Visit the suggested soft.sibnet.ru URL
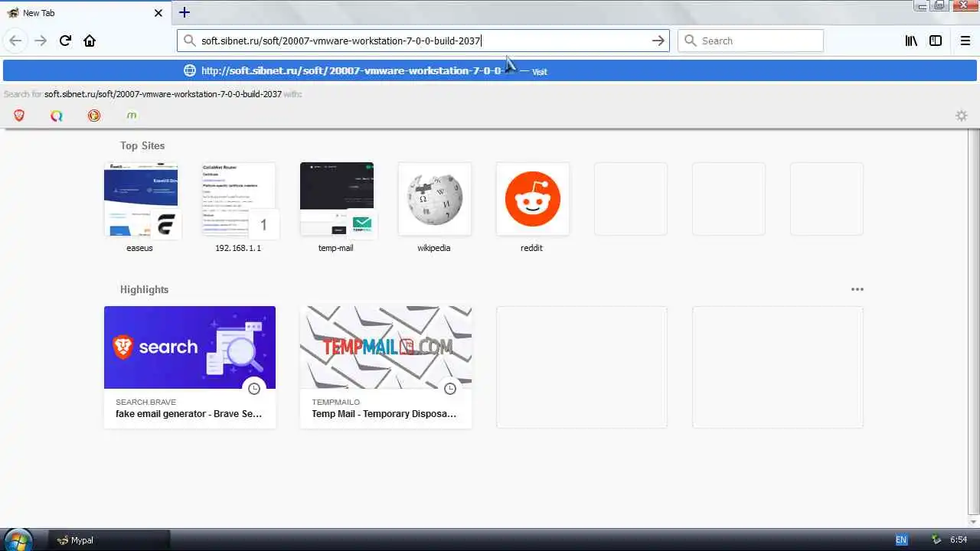This screenshot has width=980, height=551. coord(490,70)
